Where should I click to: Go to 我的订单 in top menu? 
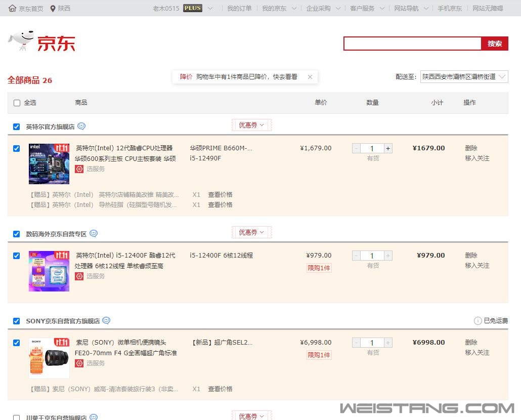point(239,8)
